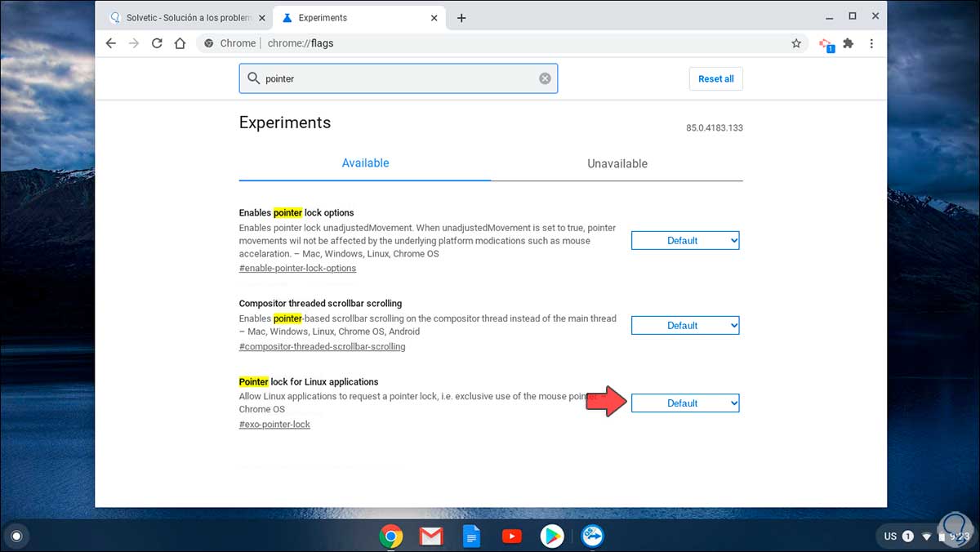Open Google Docs from the shelf

tap(471, 536)
